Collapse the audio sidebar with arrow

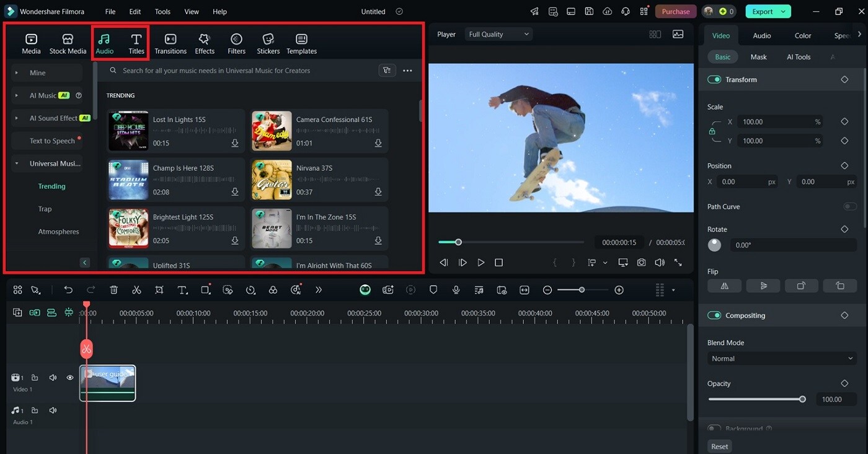(x=85, y=263)
